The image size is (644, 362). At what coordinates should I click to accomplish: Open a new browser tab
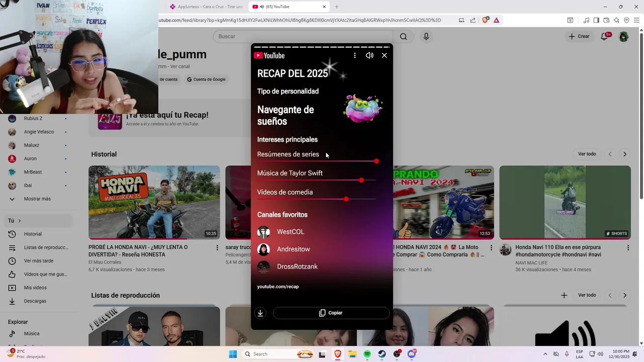(337, 7)
